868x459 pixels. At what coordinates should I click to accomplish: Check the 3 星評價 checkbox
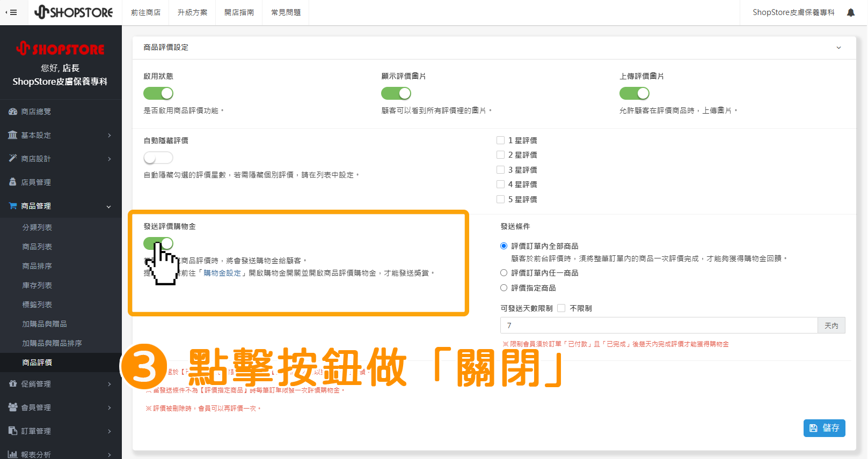click(500, 170)
